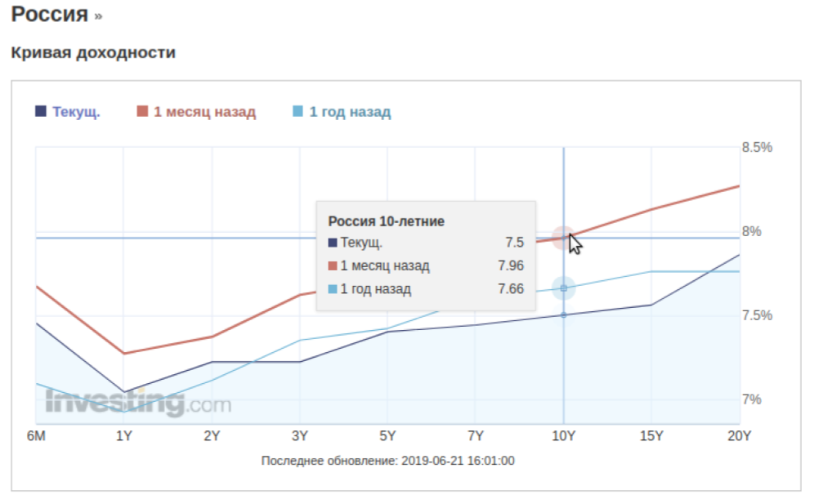Click the 8.5% y-axis label
The image size is (819, 504).
756,148
